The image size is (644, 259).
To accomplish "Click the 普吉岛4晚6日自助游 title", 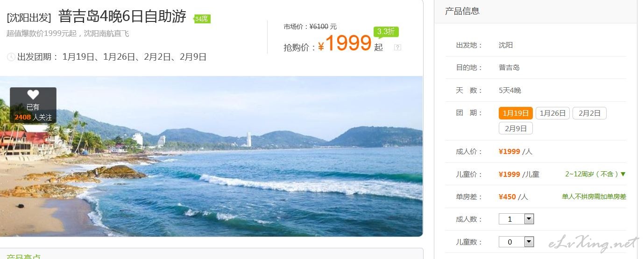I will [122, 17].
